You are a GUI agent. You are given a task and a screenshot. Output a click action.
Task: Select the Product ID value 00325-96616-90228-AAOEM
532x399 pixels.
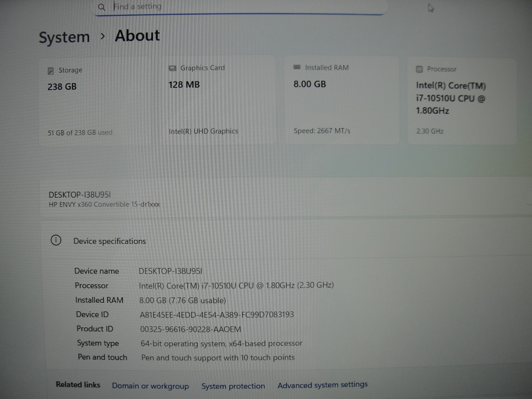[191, 329]
